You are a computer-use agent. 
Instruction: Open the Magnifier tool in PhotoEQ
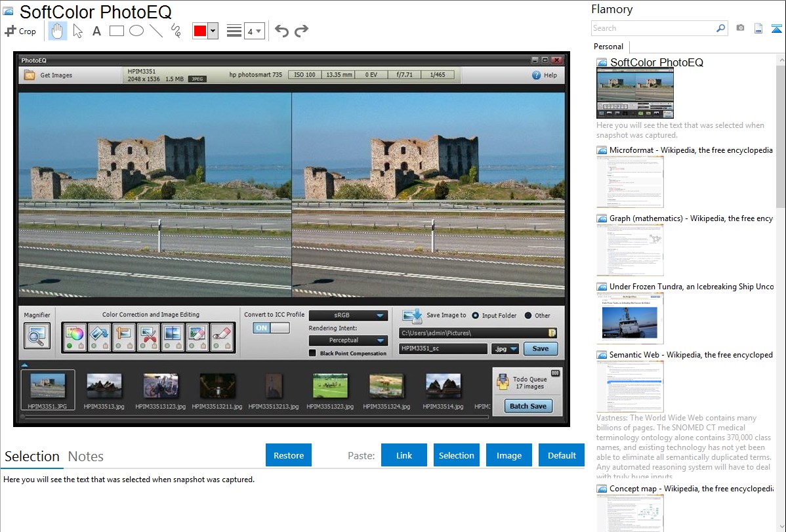click(37, 335)
